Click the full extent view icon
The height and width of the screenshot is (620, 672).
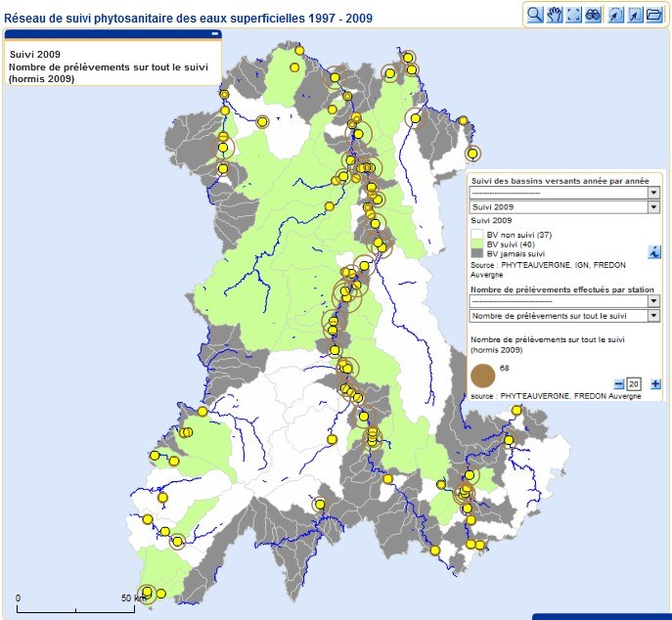click(574, 15)
